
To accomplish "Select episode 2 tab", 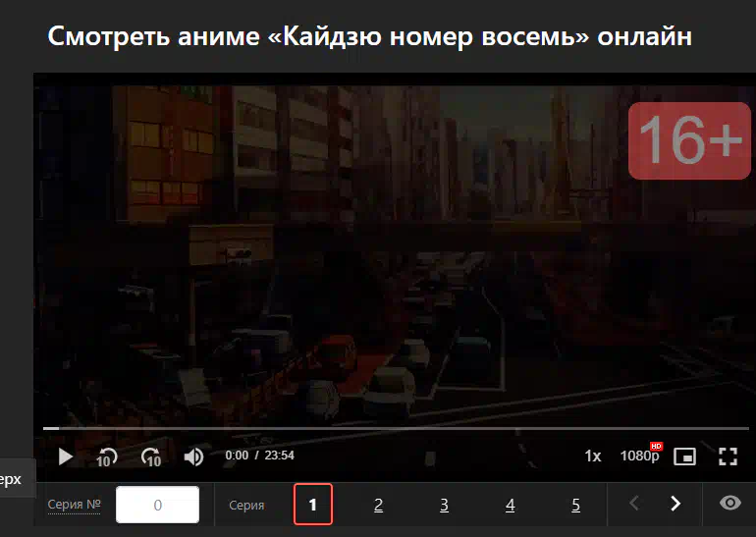I will [x=378, y=505].
